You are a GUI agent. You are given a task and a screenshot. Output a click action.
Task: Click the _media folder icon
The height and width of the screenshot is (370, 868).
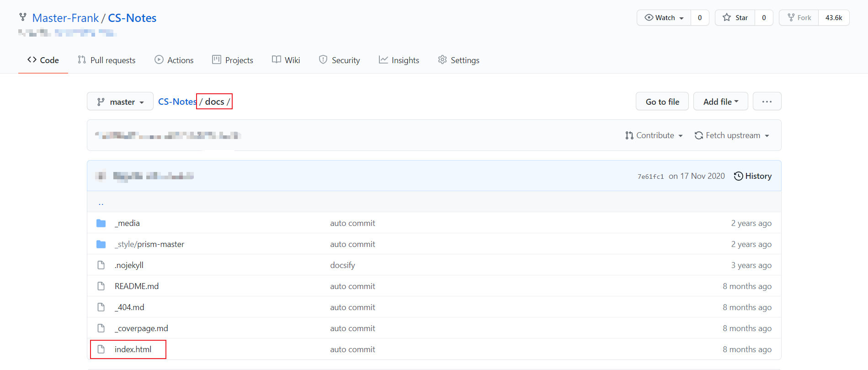tap(101, 223)
